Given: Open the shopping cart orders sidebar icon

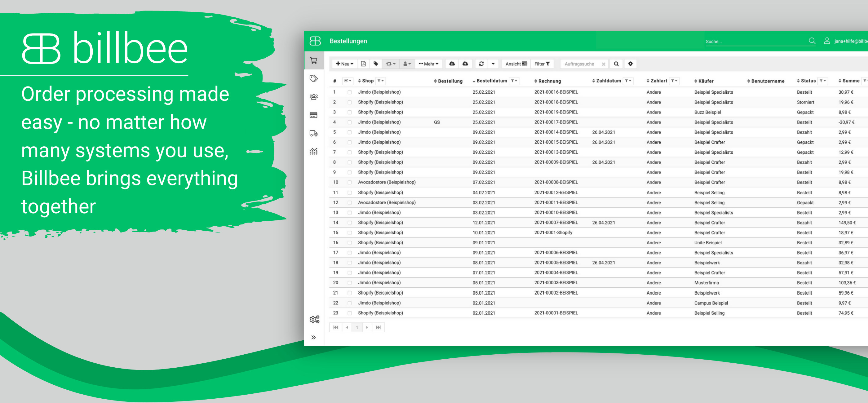Looking at the screenshot, I should (x=313, y=61).
